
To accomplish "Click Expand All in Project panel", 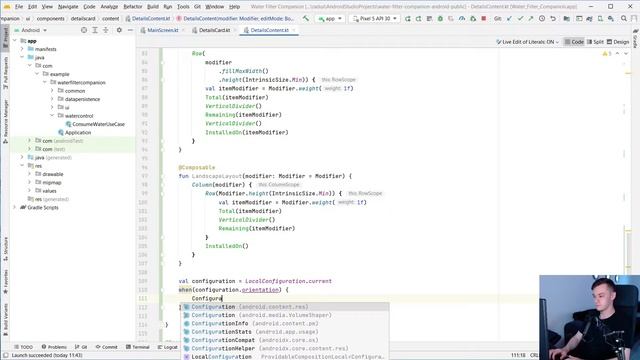I will (95, 30).
